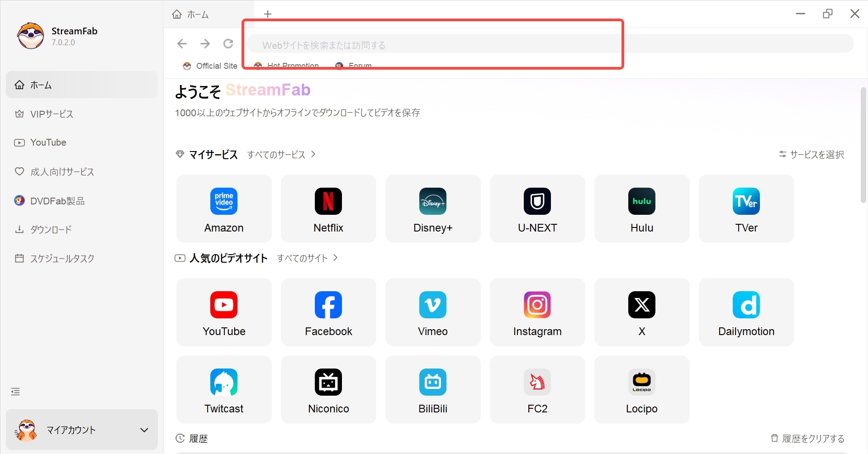The image size is (868, 454).
Task: Open ダウンロード in the sidebar
Action: 82,230
